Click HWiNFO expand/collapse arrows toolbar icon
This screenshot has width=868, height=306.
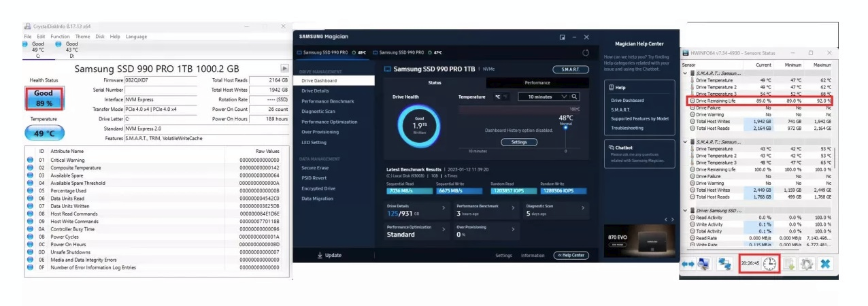688,263
